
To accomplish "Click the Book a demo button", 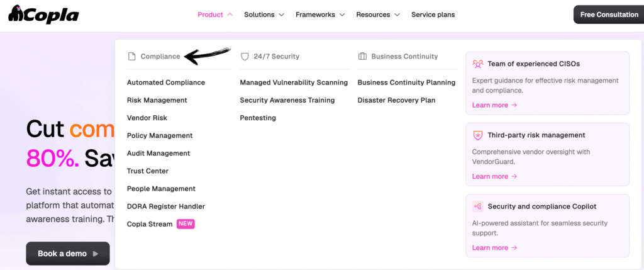I will pyautogui.click(x=67, y=254).
